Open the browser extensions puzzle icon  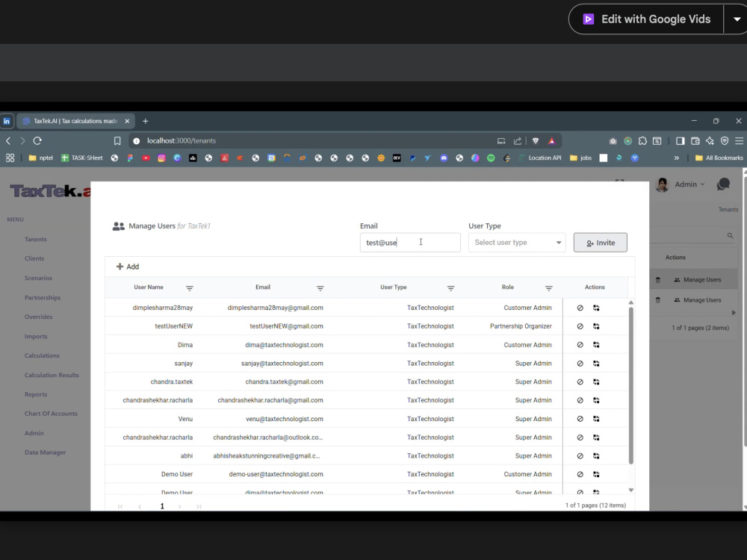642,141
